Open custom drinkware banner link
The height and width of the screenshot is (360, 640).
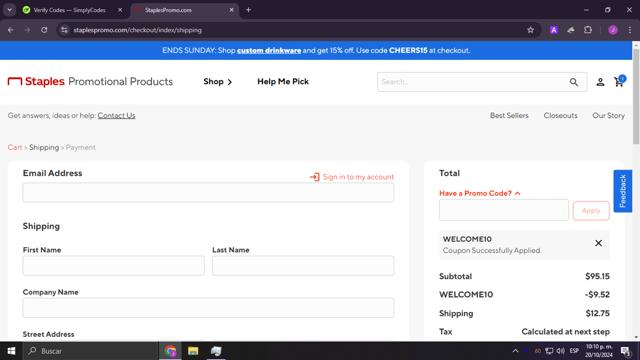point(269,51)
